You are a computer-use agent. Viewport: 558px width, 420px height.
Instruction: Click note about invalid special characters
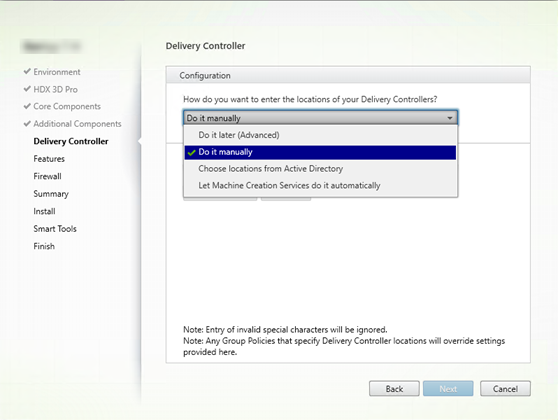tap(285, 330)
